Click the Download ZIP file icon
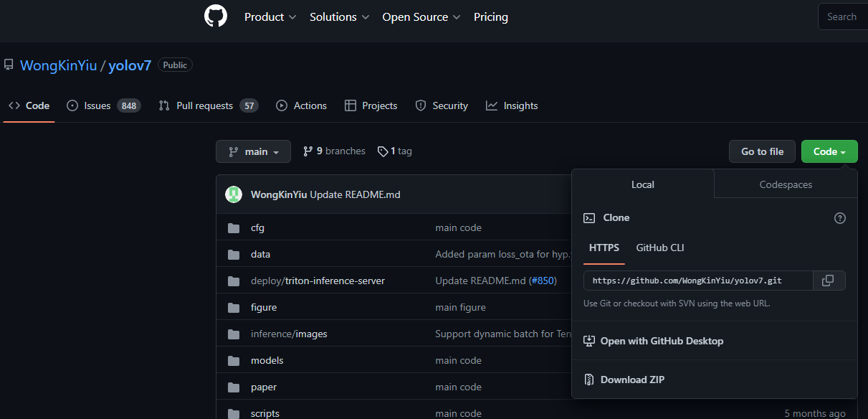The width and height of the screenshot is (868, 419). coord(589,380)
